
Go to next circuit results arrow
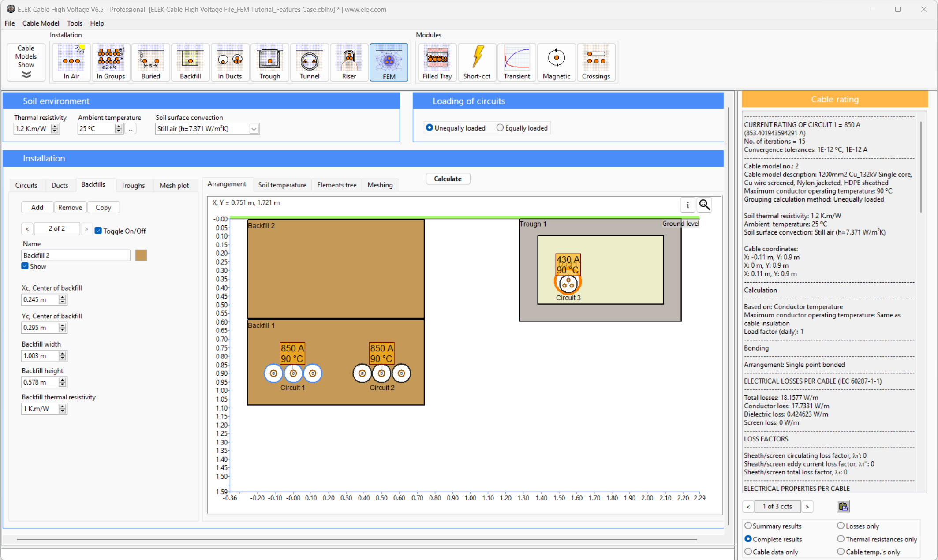807,507
